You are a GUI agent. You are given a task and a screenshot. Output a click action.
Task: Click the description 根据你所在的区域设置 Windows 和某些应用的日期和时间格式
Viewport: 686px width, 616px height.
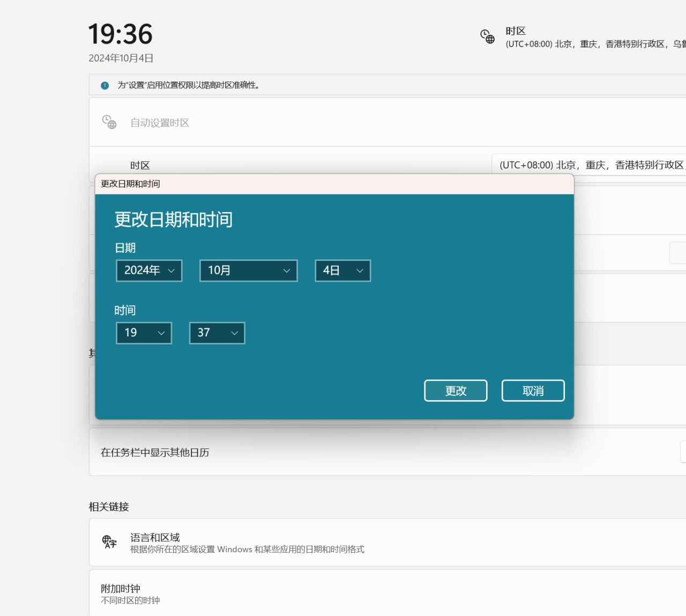(247, 550)
